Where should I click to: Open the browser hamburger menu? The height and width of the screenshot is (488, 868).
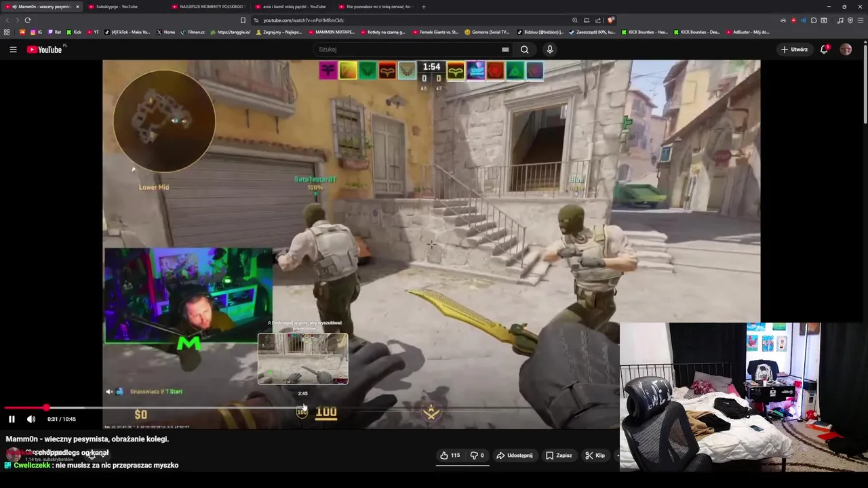pos(861,20)
